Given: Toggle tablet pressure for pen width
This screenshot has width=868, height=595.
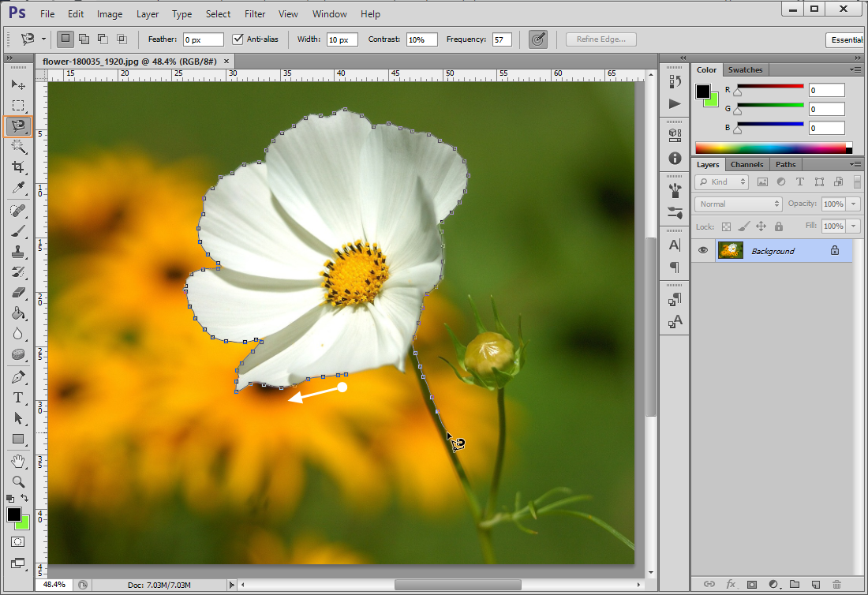Looking at the screenshot, I should [x=538, y=39].
